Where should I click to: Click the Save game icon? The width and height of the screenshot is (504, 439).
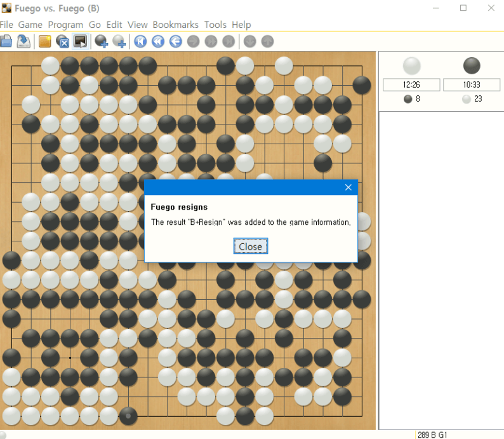point(23,41)
